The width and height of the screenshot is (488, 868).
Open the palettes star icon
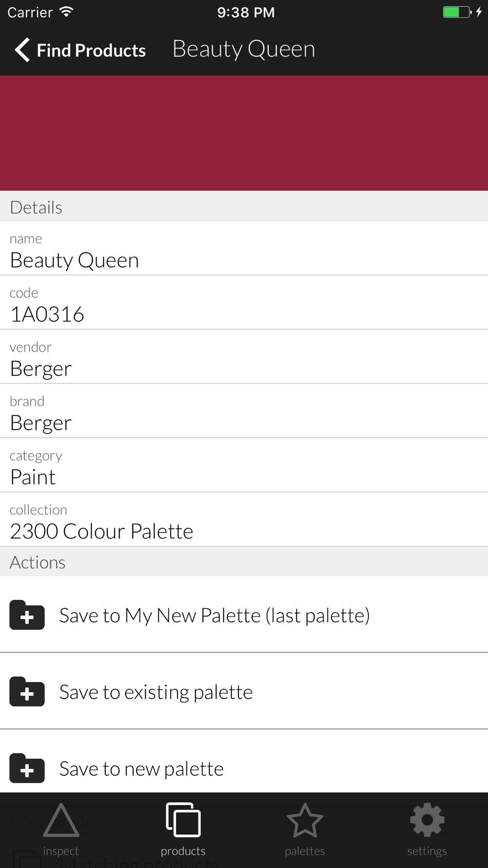coord(305,820)
